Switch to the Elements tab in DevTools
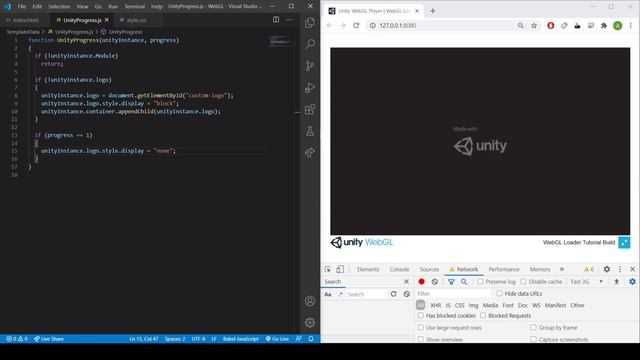 [368, 269]
